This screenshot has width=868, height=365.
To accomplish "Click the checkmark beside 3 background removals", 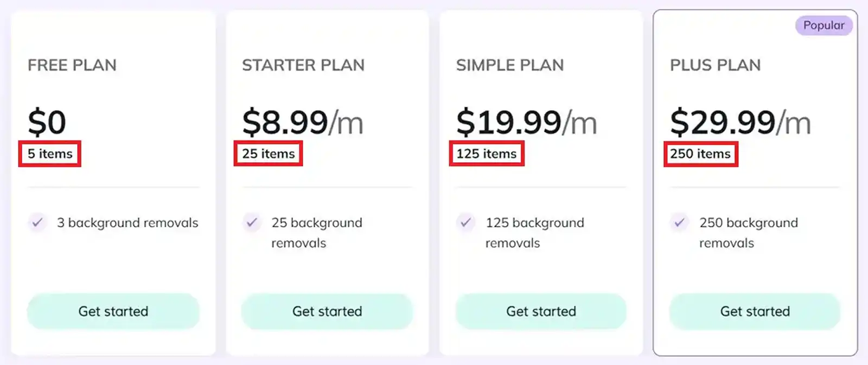I will pos(37,223).
